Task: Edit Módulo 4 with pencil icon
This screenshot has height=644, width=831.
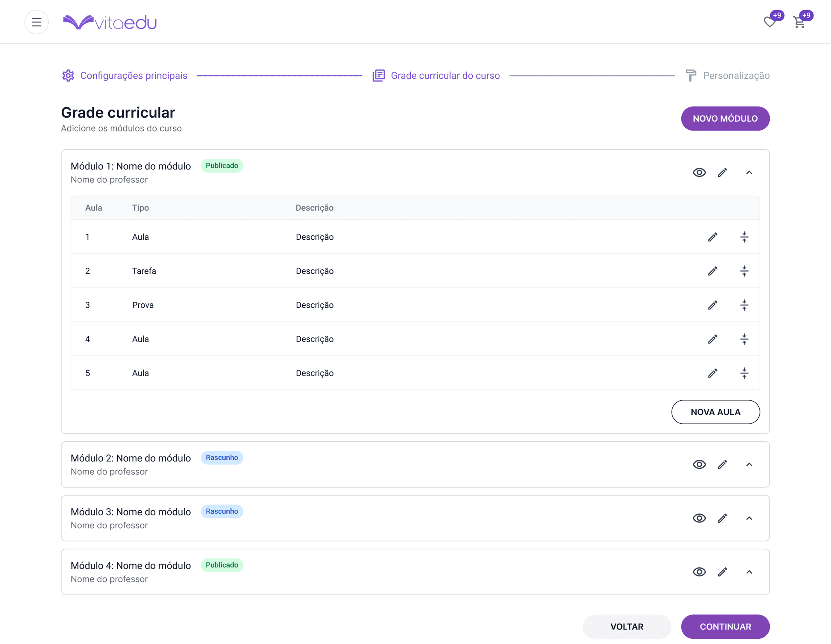Action: click(x=722, y=572)
